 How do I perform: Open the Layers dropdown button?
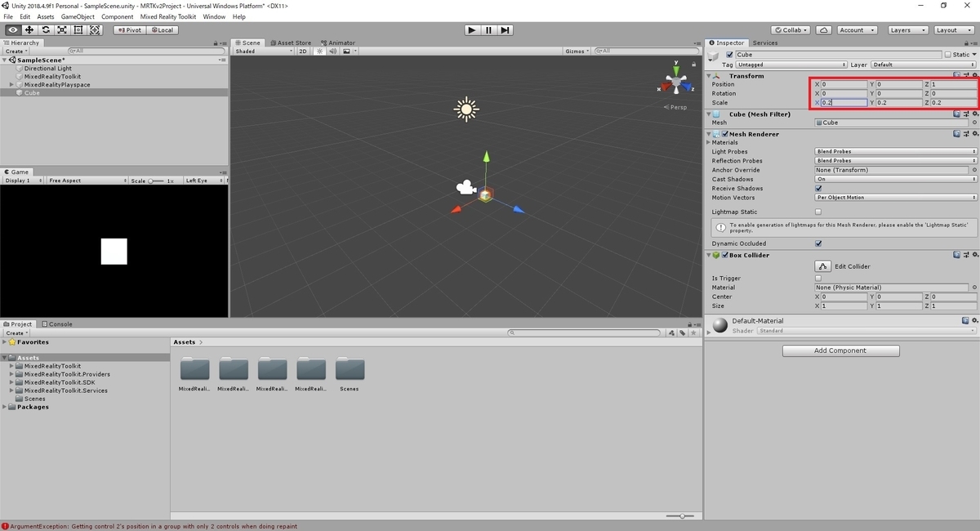[x=907, y=30]
